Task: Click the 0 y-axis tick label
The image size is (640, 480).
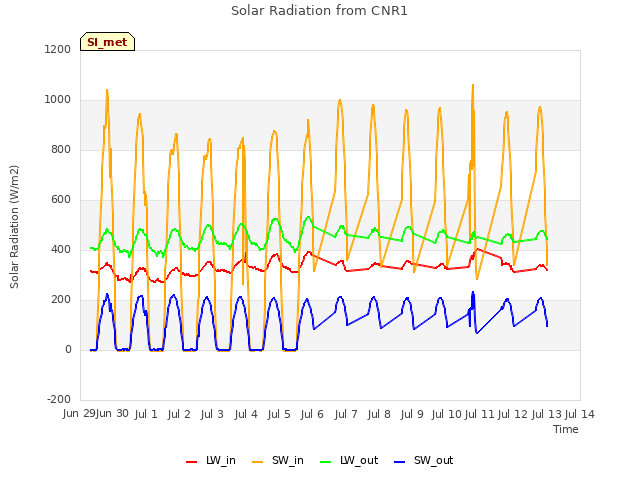Action: pyautogui.click(x=68, y=349)
